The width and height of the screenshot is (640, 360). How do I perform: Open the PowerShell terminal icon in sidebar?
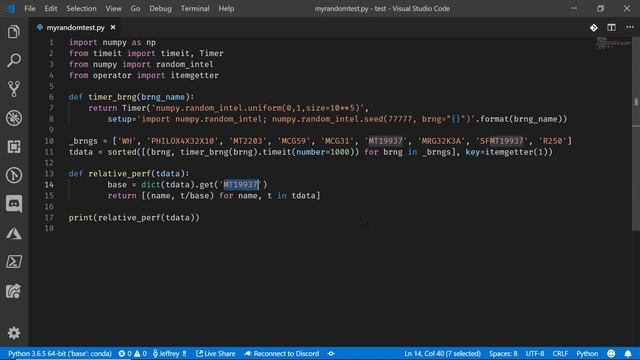tap(14, 262)
